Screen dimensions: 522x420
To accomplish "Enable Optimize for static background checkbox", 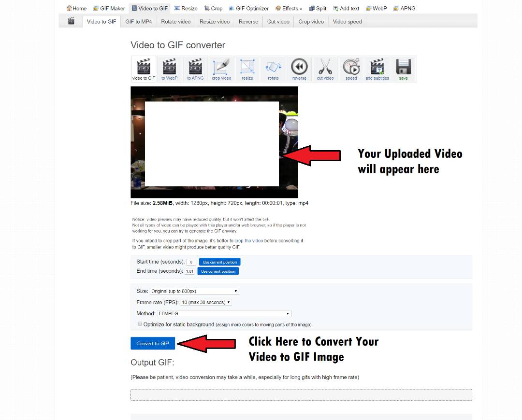I will pos(140,324).
